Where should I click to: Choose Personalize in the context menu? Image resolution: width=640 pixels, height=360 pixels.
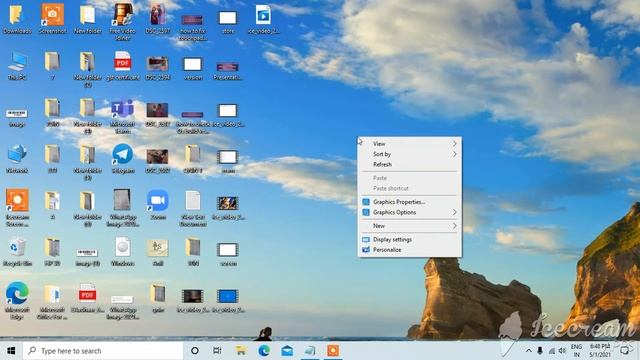coord(410,249)
